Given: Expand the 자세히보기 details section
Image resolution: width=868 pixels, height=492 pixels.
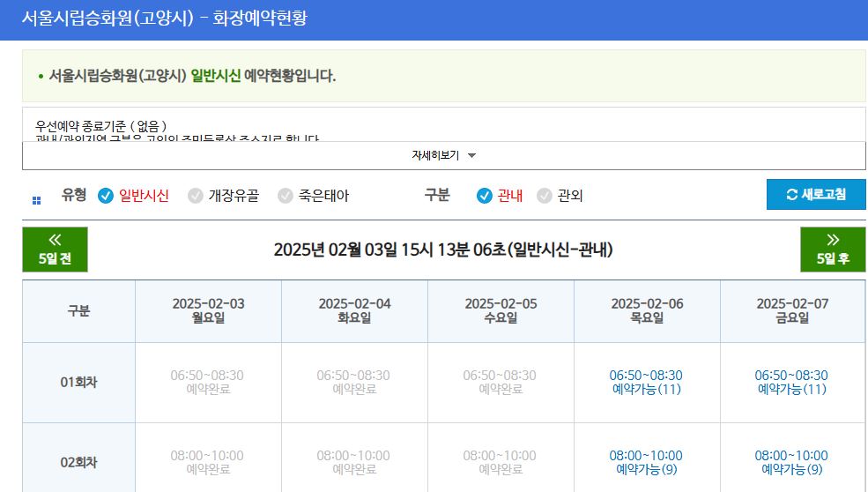Looking at the screenshot, I should (x=443, y=156).
